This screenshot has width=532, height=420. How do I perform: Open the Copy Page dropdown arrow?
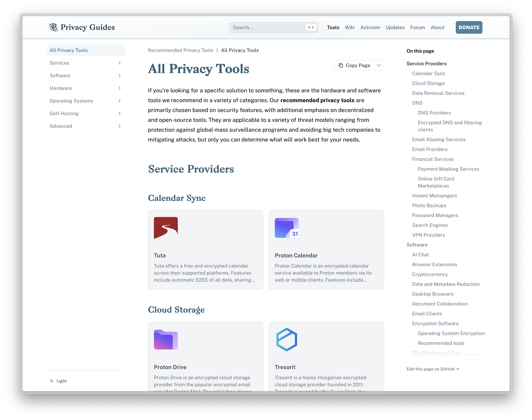[379, 65]
